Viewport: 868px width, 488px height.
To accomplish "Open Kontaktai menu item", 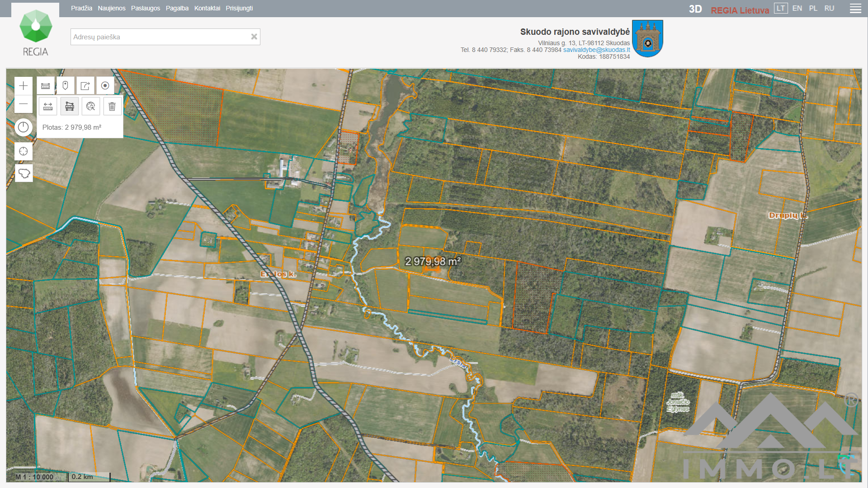I will (207, 9).
